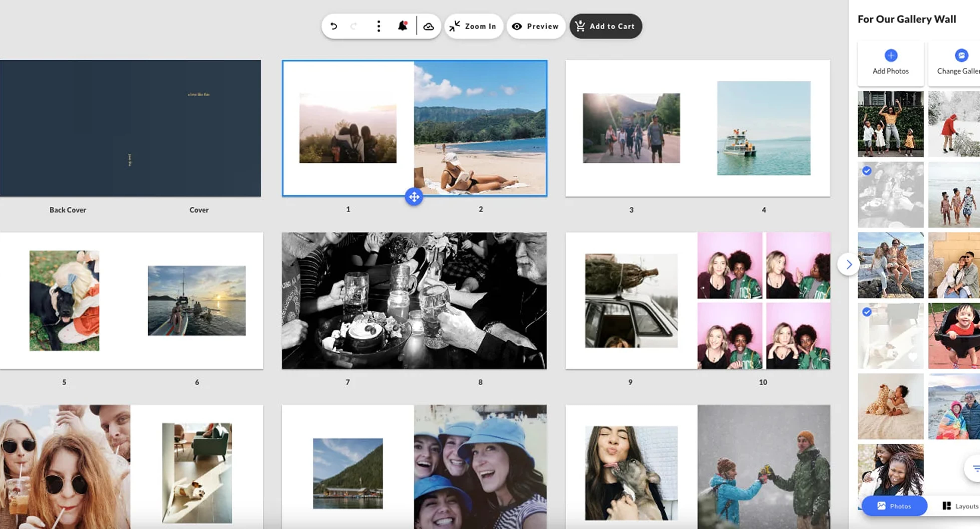
Task: Click the Change Gallery icon
Action: pyautogui.click(x=961, y=56)
